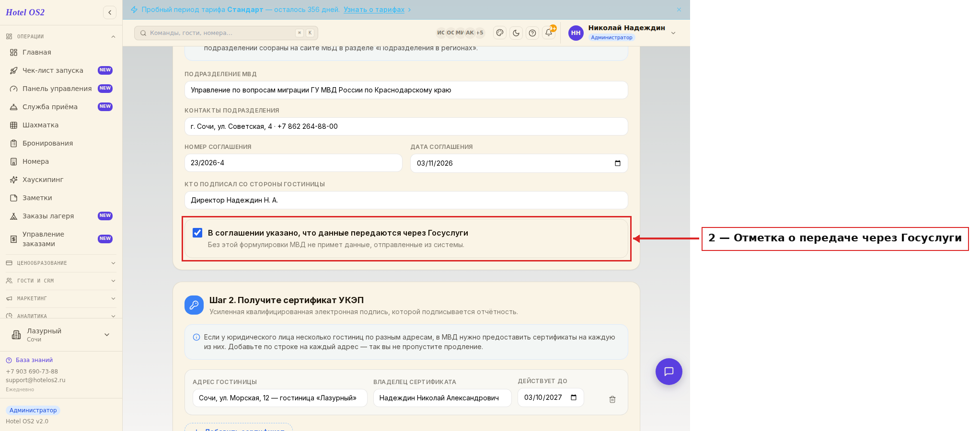Viewport: 980px width, 431px height.
Task: Click the info icon in the certificates note
Action: click(x=196, y=337)
